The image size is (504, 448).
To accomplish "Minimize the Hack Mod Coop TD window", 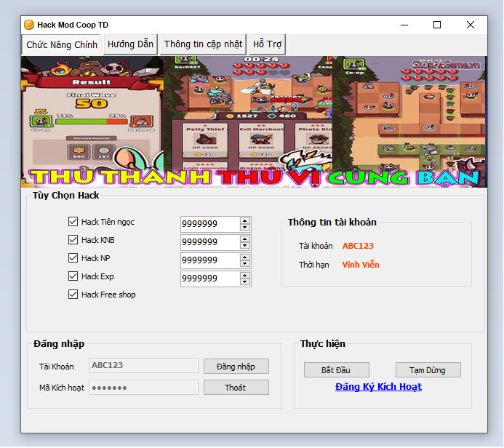I will tap(404, 25).
